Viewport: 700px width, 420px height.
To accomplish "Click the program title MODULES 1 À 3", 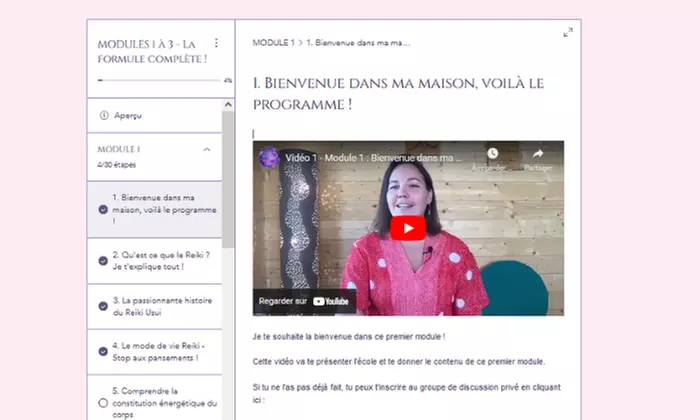I will click(x=152, y=51).
